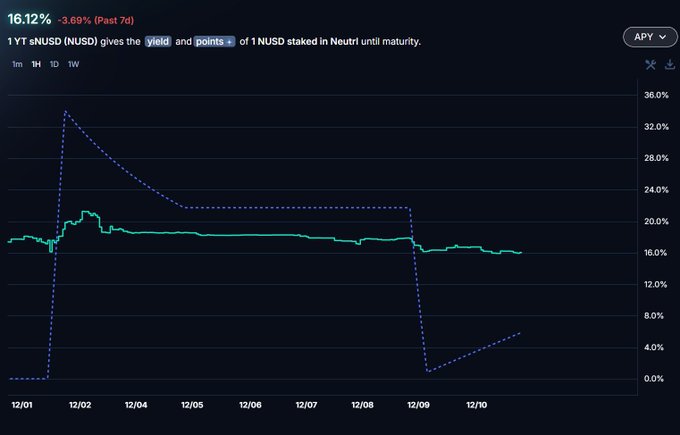Click the yield tag

159,41
